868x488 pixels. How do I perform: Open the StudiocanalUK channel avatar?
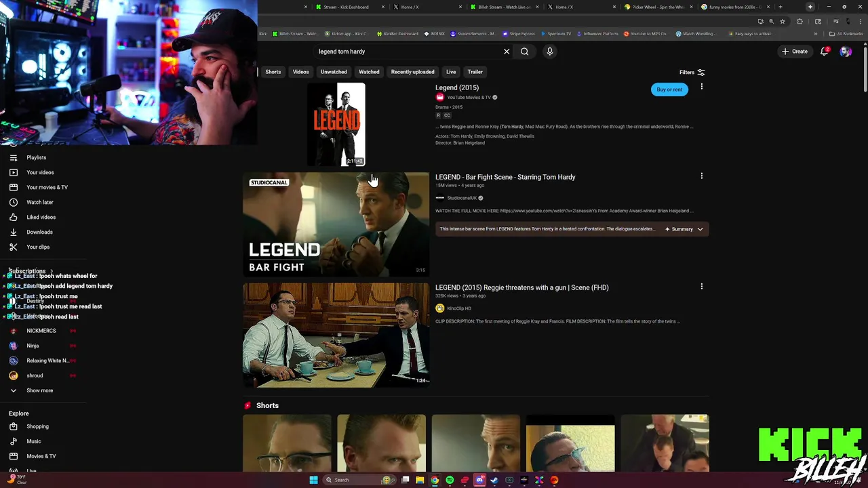coord(440,198)
